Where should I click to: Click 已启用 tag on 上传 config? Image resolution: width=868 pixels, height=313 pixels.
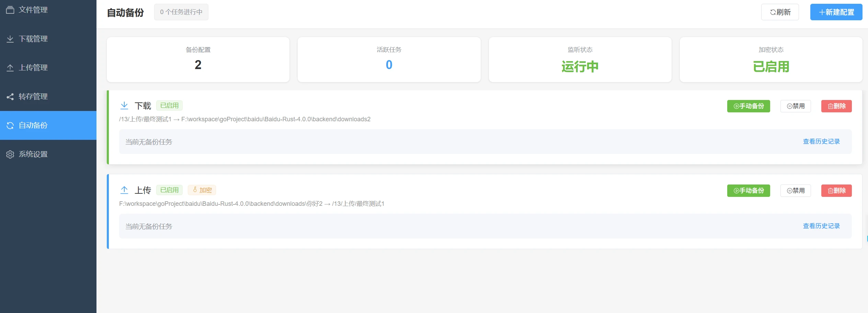point(169,190)
